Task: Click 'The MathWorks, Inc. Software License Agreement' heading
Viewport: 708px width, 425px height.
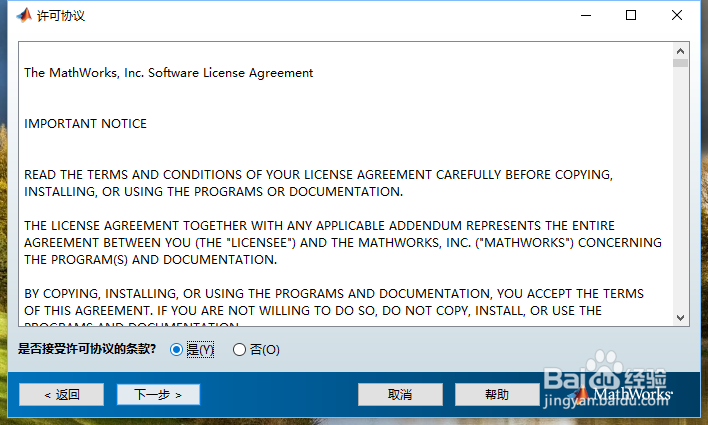Action: 168,73
